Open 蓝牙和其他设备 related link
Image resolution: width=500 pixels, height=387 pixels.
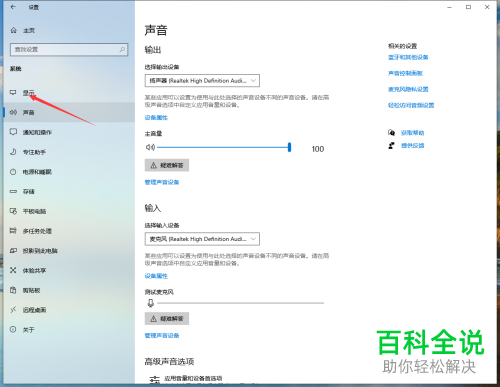click(408, 57)
